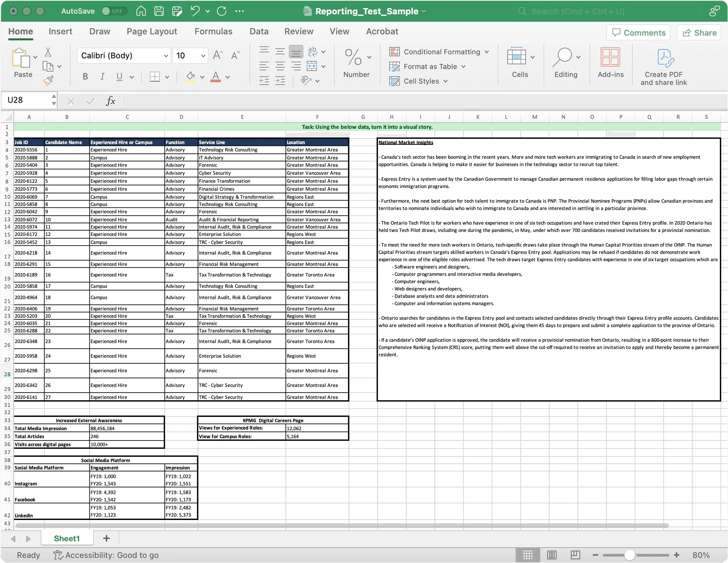Switch to the Formulas tab
This screenshot has height=563, width=728.
(213, 31)
